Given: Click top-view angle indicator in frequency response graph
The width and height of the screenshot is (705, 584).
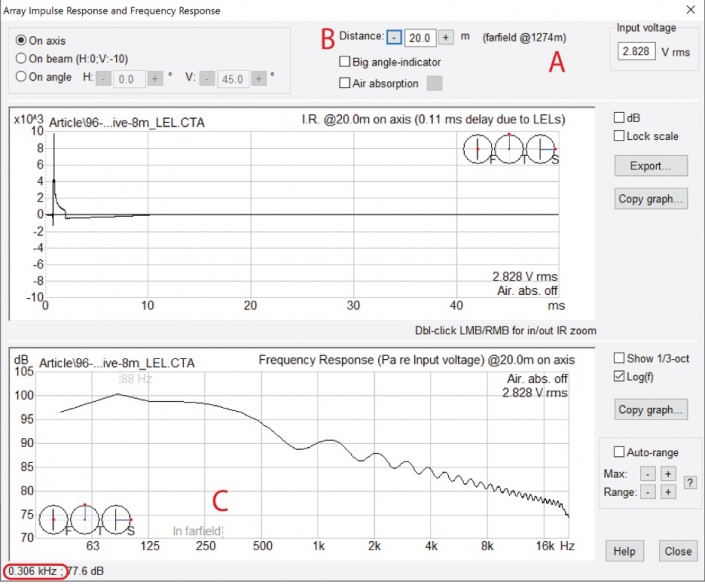Looking at the screenshot, I should (x=85, y=519).
